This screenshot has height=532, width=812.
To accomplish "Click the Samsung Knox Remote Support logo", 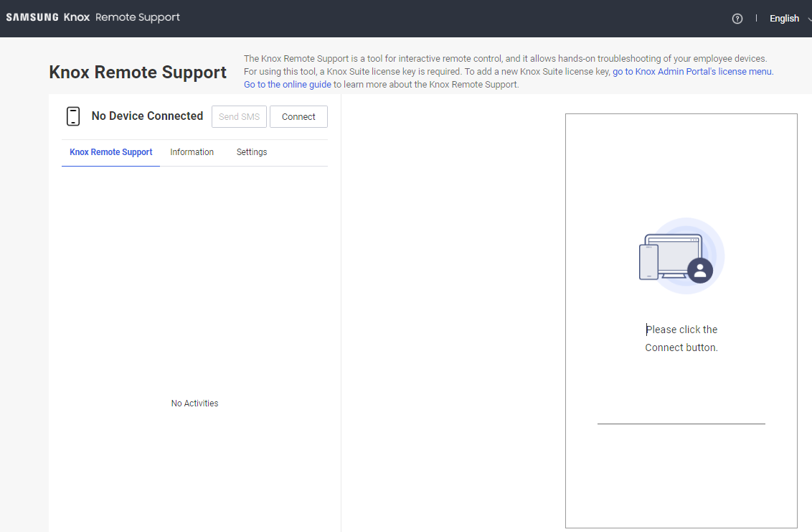I will [93, 17].
